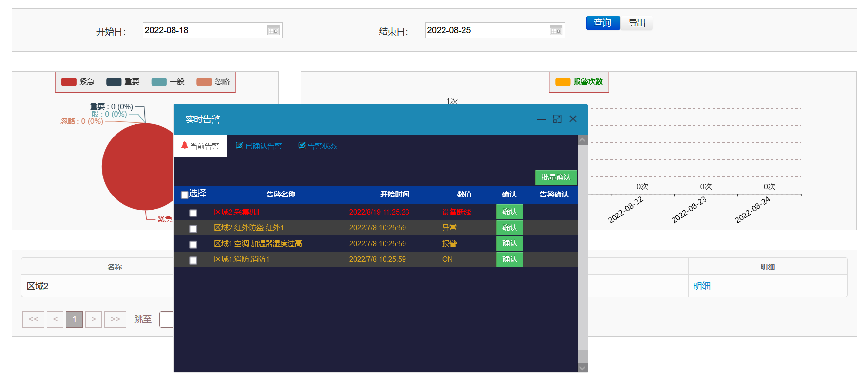The width and height of the screenshot is (868, 392).
Task: Click the 设备断线 value cell
Action: point(457,212)
